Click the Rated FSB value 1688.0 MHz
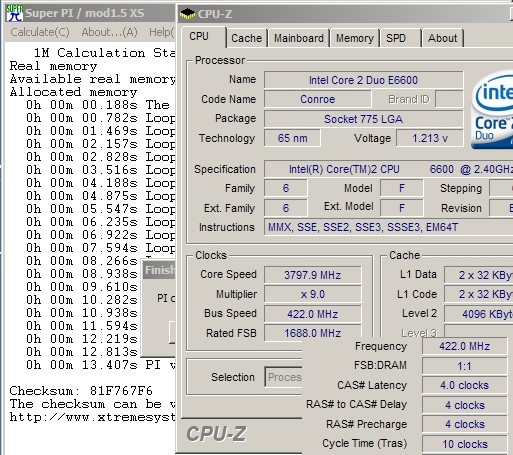 click(x=313, y=333)
